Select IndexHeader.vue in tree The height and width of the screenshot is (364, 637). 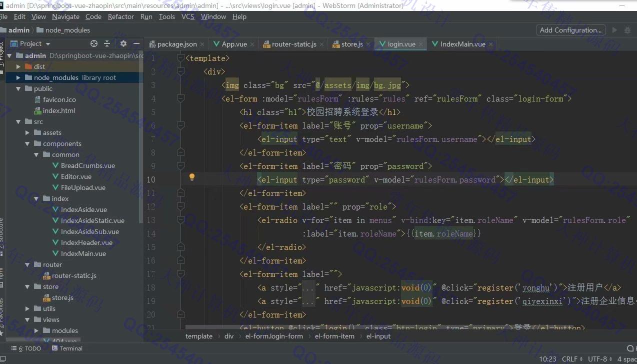coord(86,242)
